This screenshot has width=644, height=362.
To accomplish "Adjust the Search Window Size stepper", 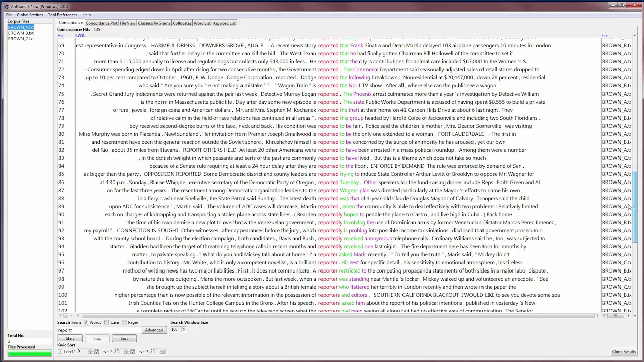I will click(184, 330).
